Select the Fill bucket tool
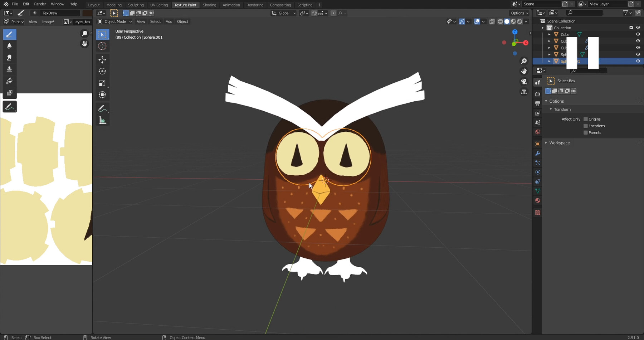The width and height of the screenshot is (644, 340). coord(10,81)
